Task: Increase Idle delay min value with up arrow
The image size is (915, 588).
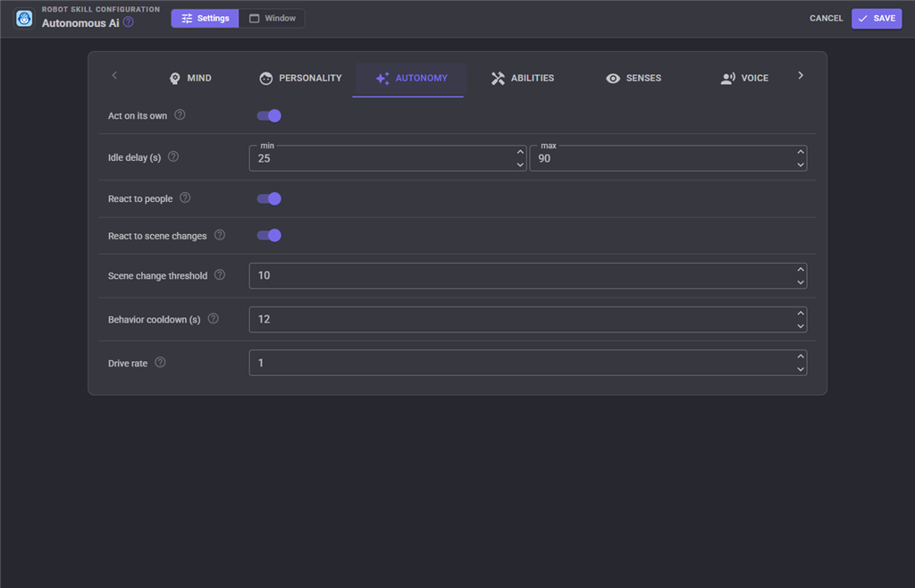Action: point(520,152)
